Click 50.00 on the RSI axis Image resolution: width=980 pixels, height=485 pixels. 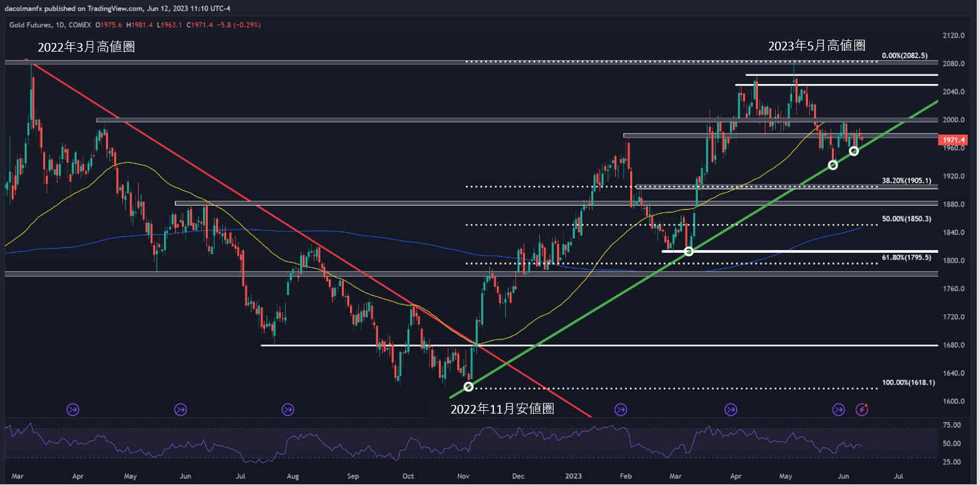tap(952, 443)
